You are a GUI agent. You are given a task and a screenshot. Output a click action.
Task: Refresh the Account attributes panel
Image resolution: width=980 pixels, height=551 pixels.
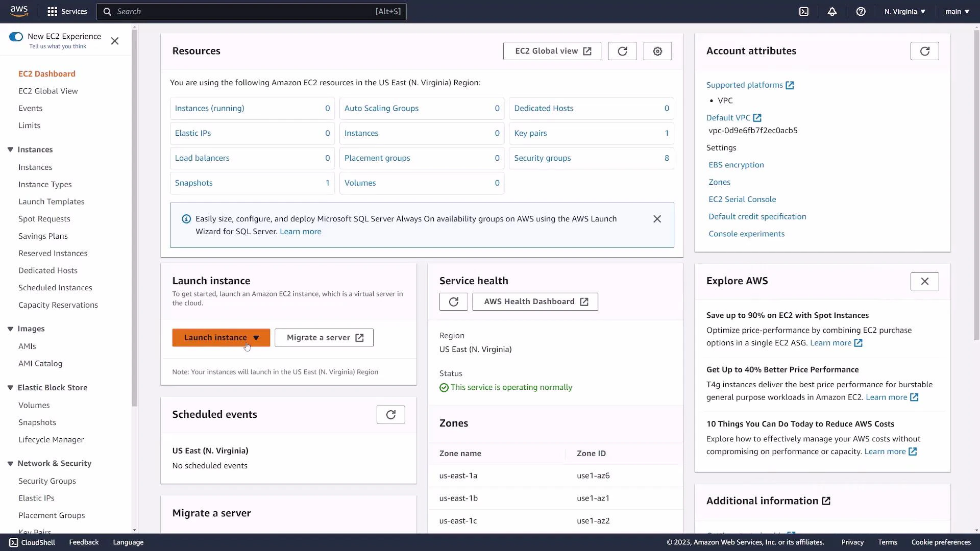click(x=924, y=51)
